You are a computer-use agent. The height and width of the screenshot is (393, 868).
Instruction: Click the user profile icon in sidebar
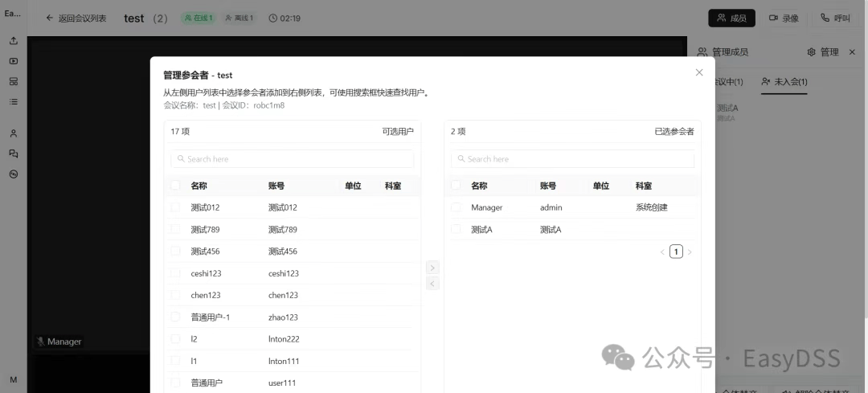14,133
